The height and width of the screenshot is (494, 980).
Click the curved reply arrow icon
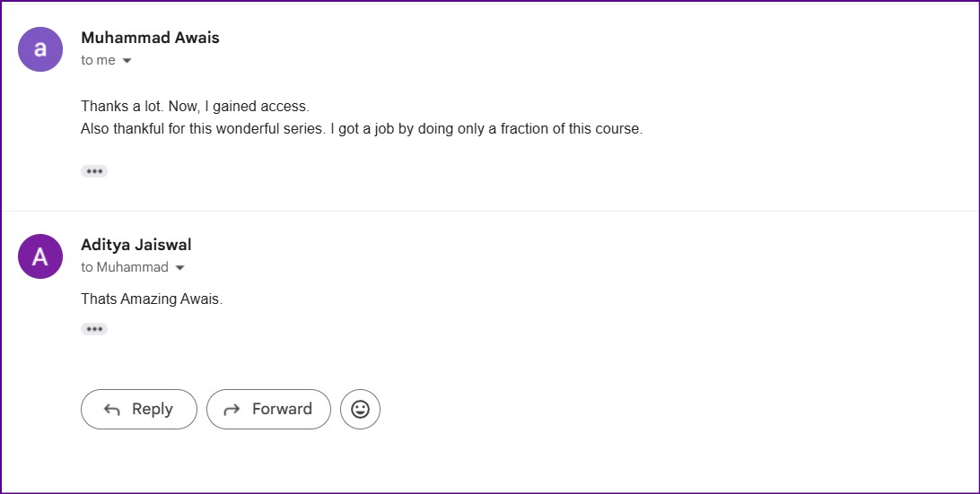(x=112, y=410)
